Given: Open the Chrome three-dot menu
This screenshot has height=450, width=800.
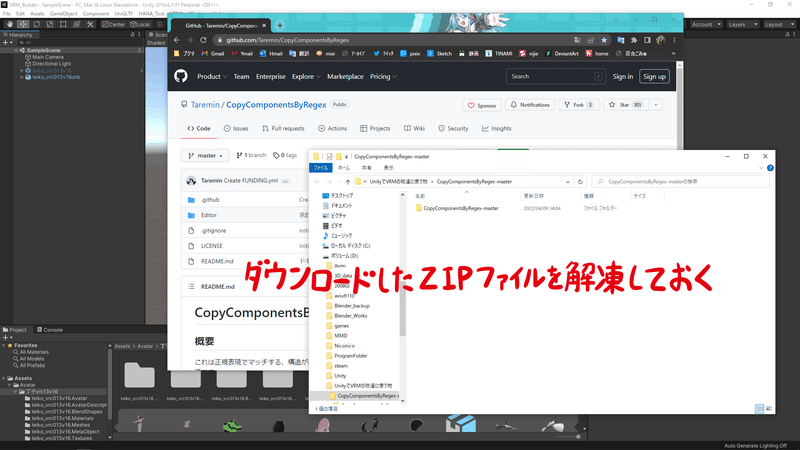Looking at the screenshot, I should 674,40.
